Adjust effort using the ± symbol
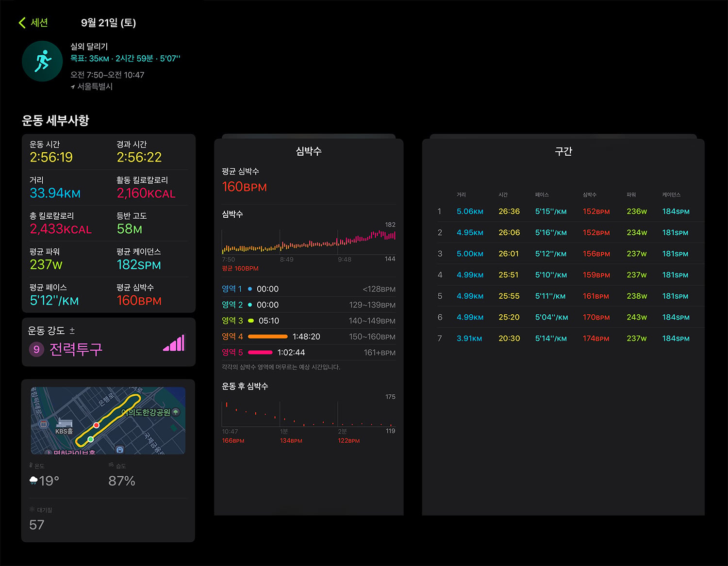 click(72, 330)
